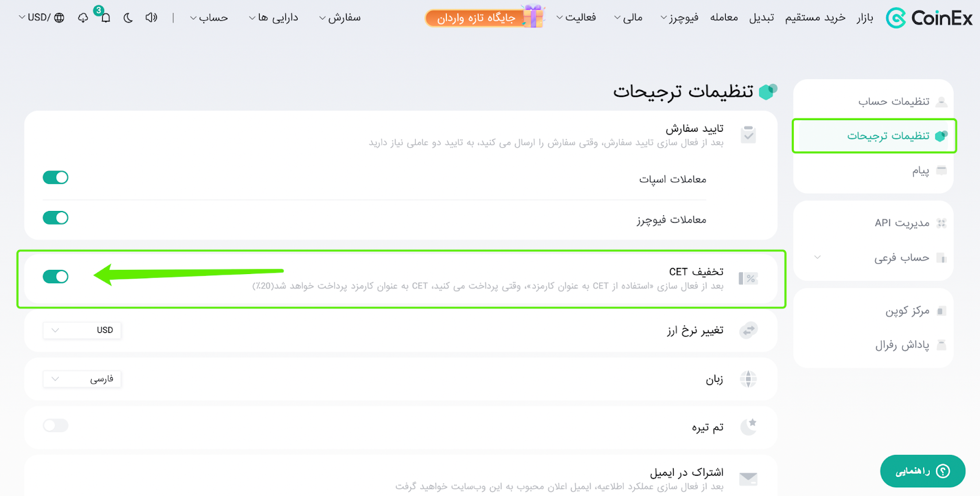Toggle dark mode moon icon in header
Viewport: 980px width, 496px height.
tap(128, 18)
